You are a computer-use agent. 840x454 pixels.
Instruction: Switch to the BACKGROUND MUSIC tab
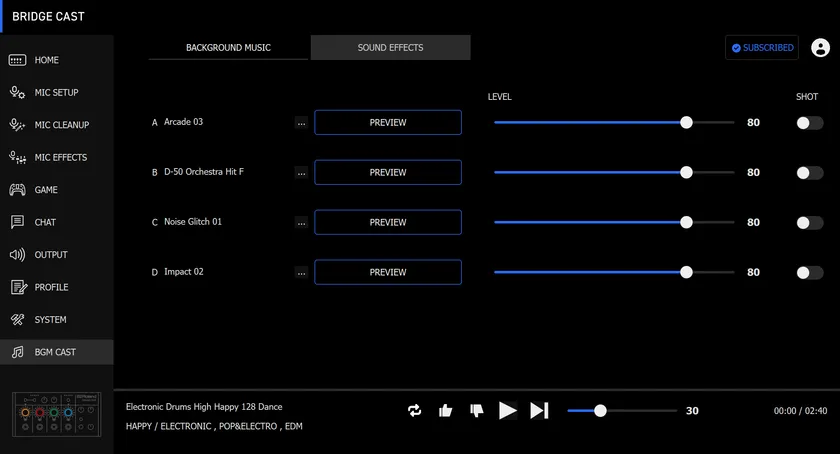click(x=228, y=48)
